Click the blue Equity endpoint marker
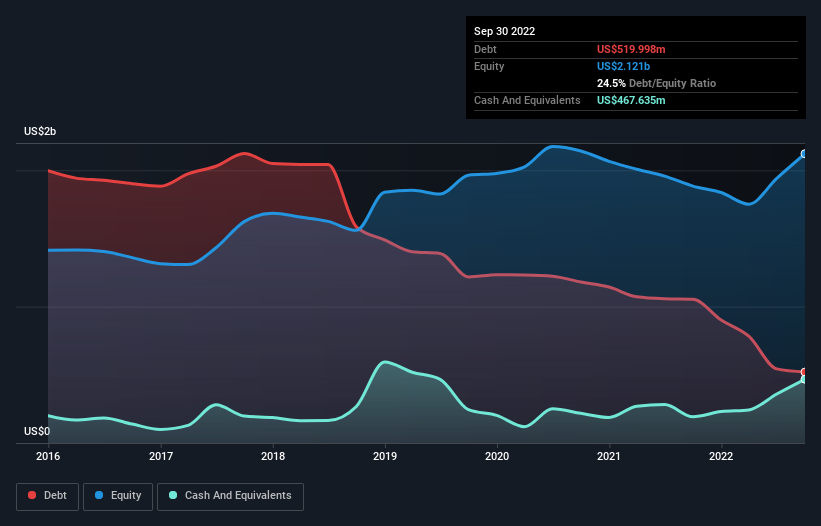The height and width of the screenshot is (526, 821). [804, 154]
